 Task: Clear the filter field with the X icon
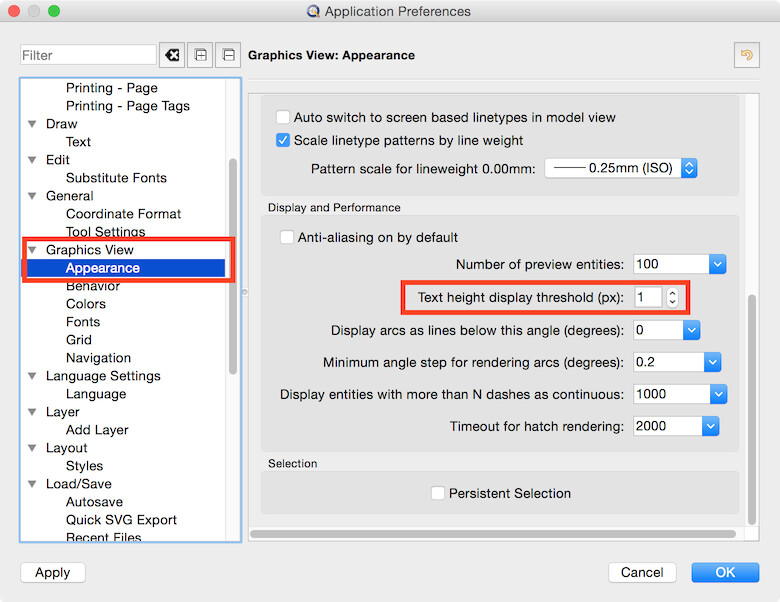[x=171, y=55]
